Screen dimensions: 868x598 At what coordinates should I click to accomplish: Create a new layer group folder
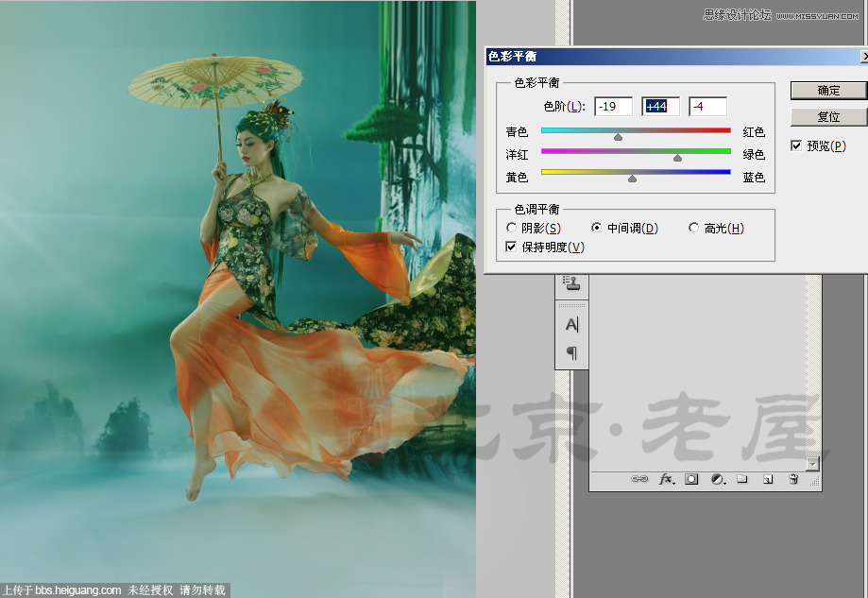click(742, 479)
